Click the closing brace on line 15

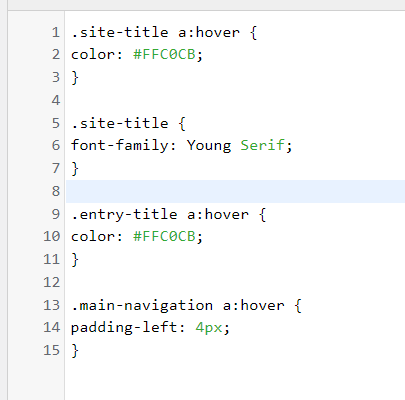tap(75, 351)
